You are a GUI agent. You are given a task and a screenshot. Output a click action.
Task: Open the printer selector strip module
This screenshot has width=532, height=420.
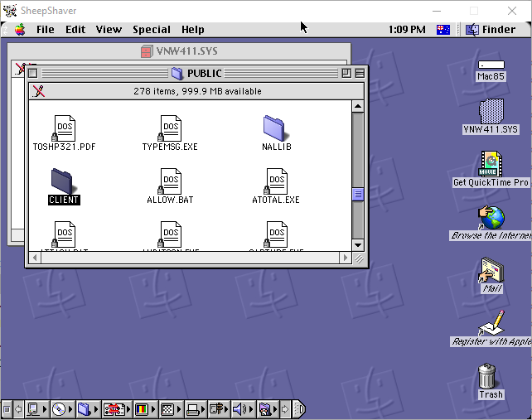click(x=196, y=409)
